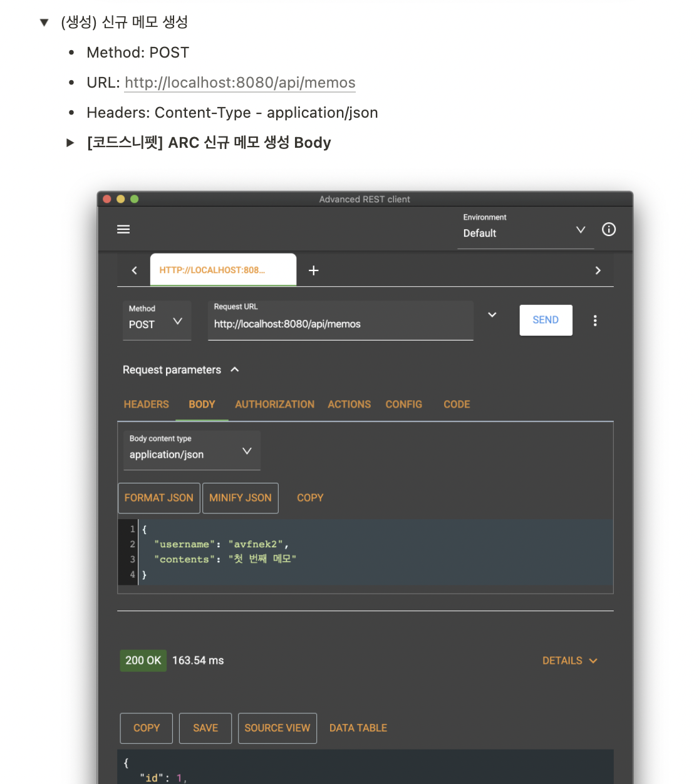Select the HTTP://LOCALHOST:808... request tab

[x=223, y=270]
